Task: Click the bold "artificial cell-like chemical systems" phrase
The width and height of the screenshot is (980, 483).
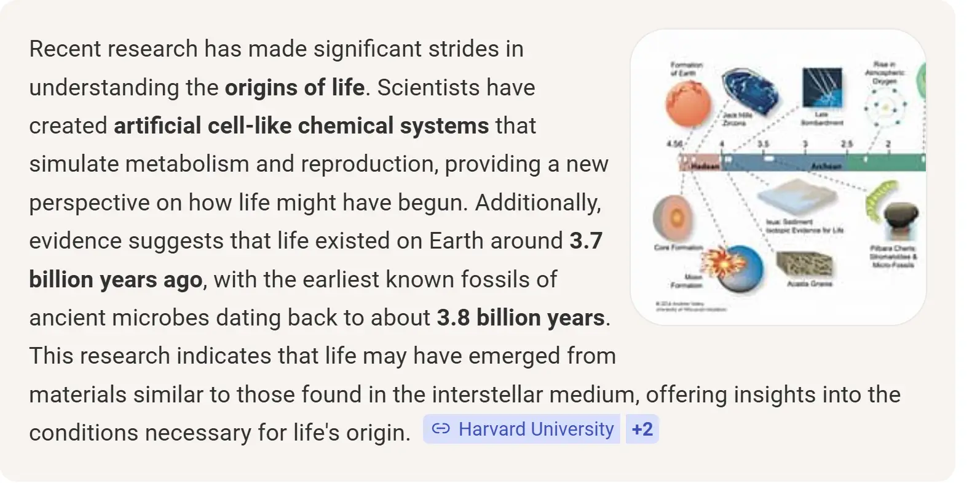Action: [301, 126]
